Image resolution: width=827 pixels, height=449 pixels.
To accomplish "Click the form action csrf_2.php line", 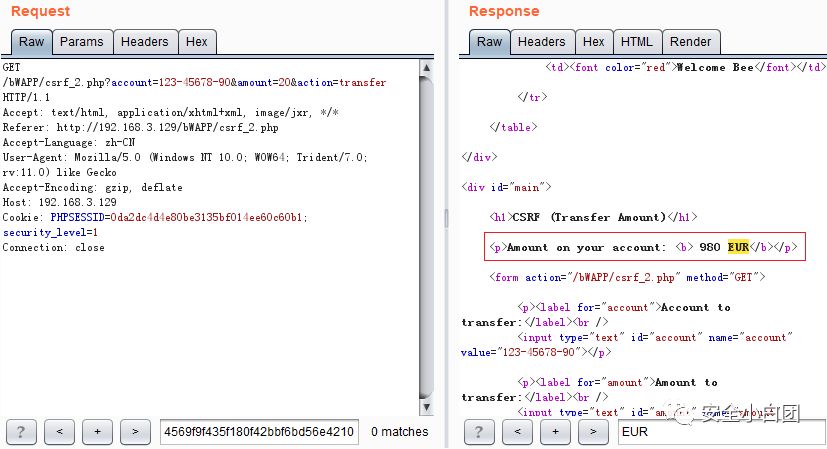I will (x=627, y=277).
